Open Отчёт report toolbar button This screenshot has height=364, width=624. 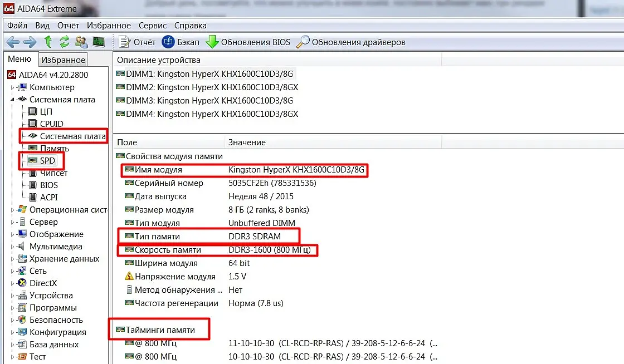[x=137, y=42]
